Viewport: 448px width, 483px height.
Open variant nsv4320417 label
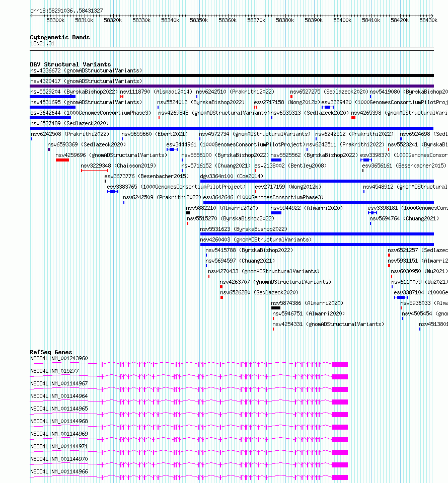click(x=86, y=81)
